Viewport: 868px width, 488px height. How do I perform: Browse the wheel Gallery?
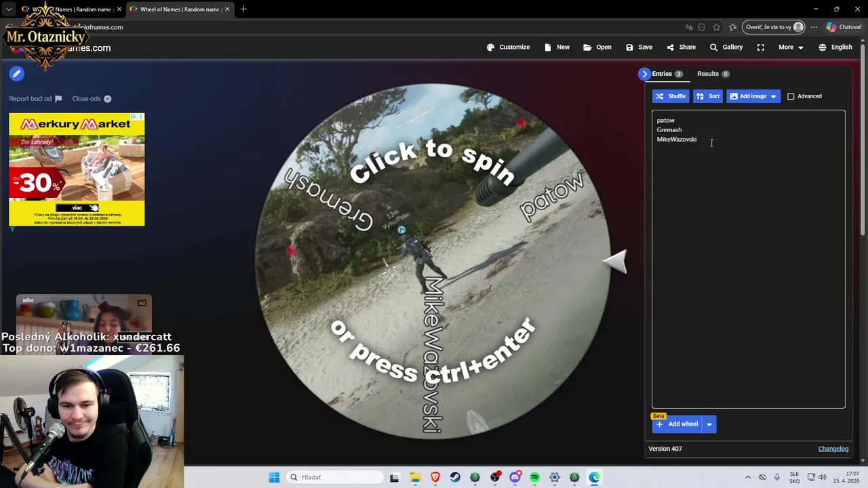click(726, 47)
